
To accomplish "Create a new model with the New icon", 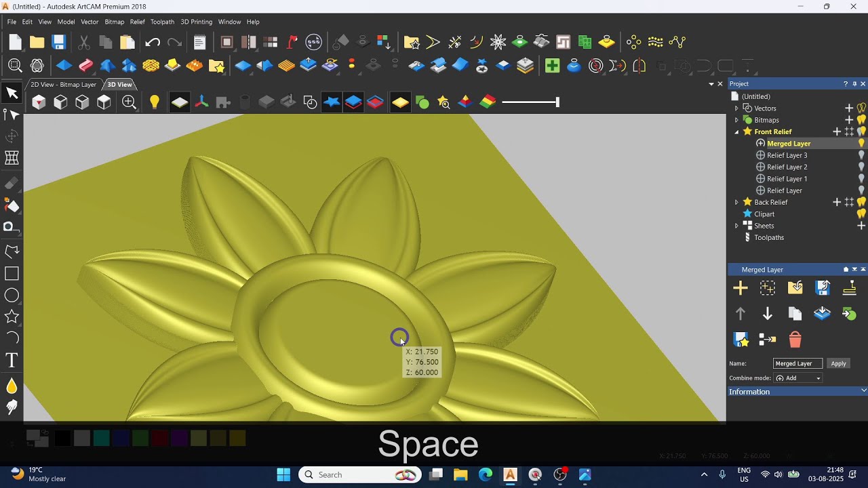I will 16,42.
